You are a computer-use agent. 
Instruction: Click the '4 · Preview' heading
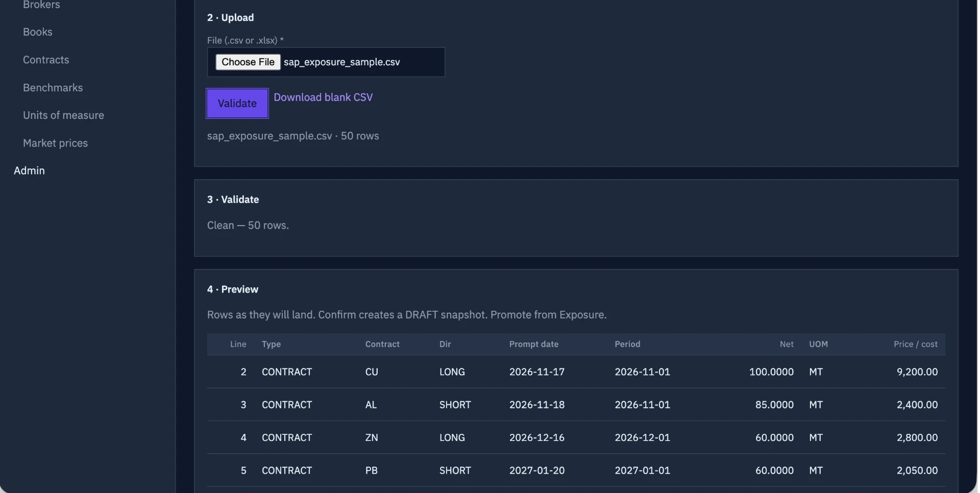[233, 289]
